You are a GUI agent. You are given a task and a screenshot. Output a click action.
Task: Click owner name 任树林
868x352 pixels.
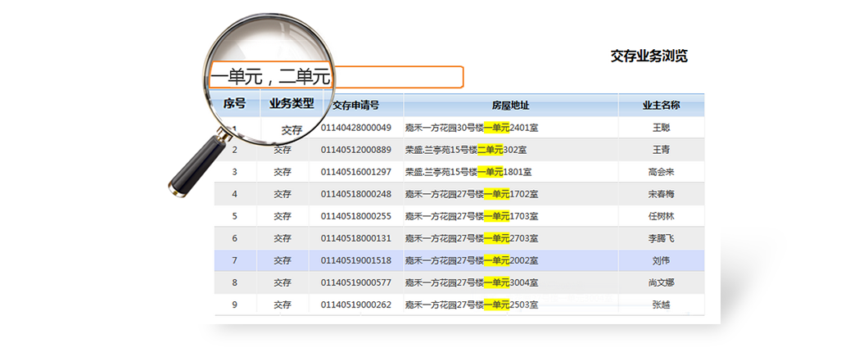coord(661,216)
